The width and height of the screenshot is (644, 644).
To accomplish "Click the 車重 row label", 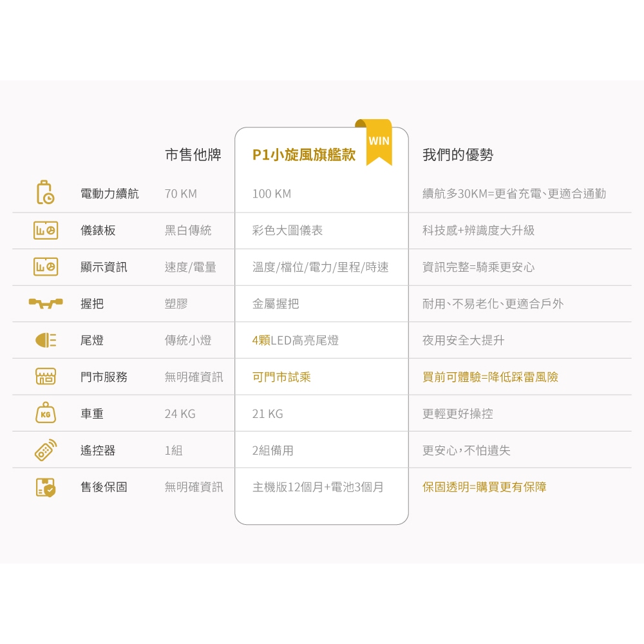I will pos(92,413).
